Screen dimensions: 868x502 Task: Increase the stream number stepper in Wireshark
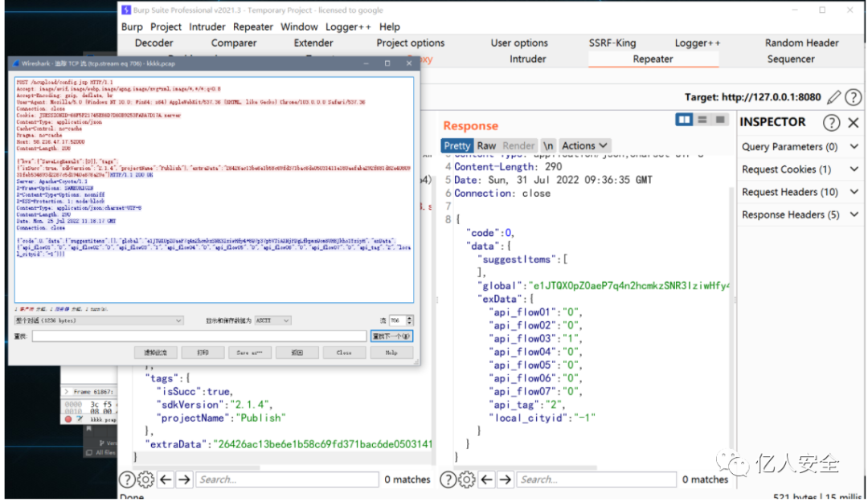click(410, 318)
